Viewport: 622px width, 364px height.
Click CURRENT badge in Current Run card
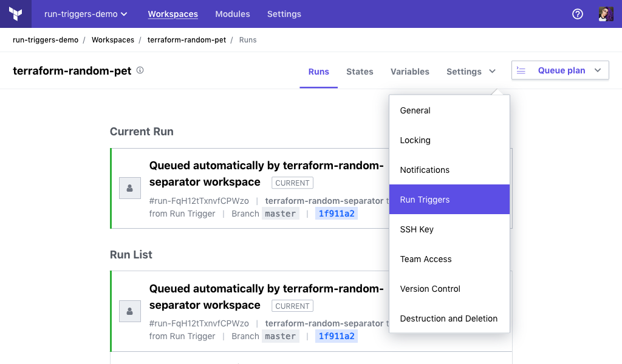pos(292,183)
